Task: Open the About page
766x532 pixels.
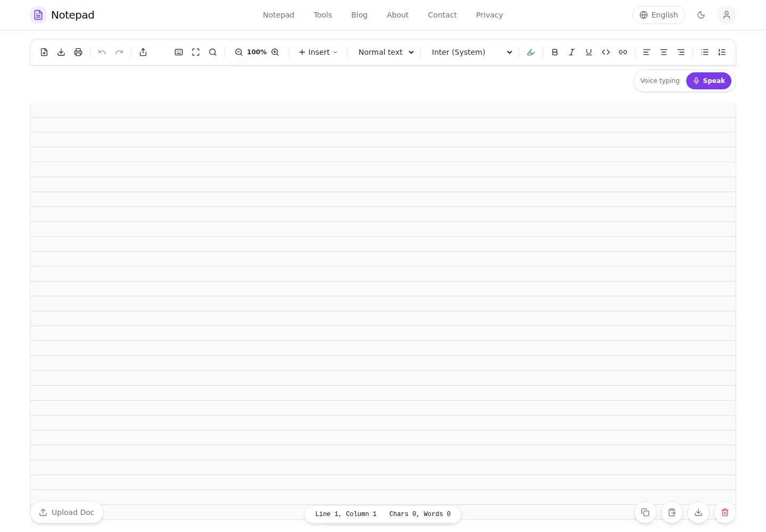Action: point(397,15)
